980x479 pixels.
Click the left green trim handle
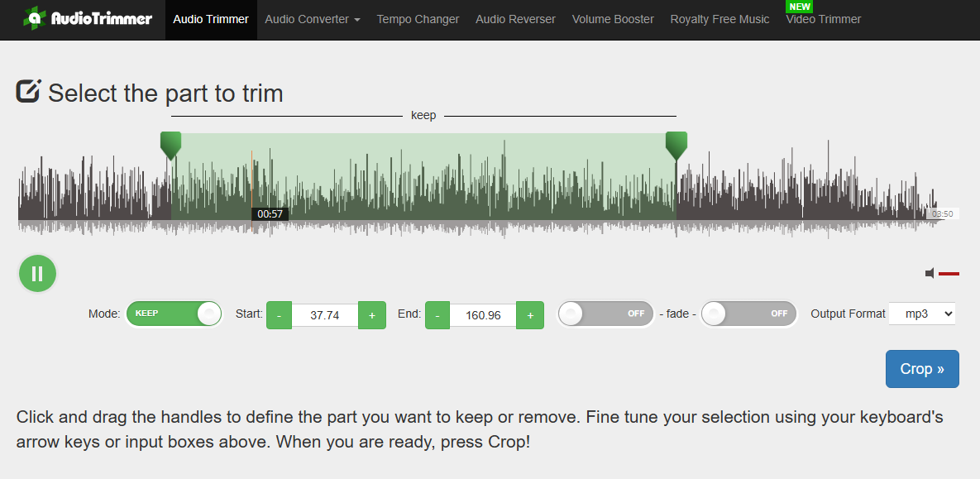pos(170,145)
